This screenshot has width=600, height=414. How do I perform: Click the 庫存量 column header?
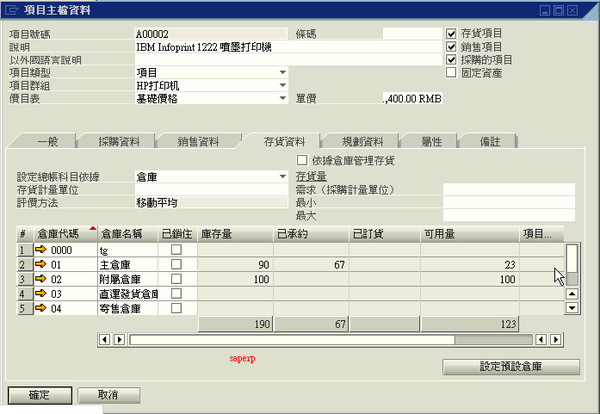tap(235, 234)
